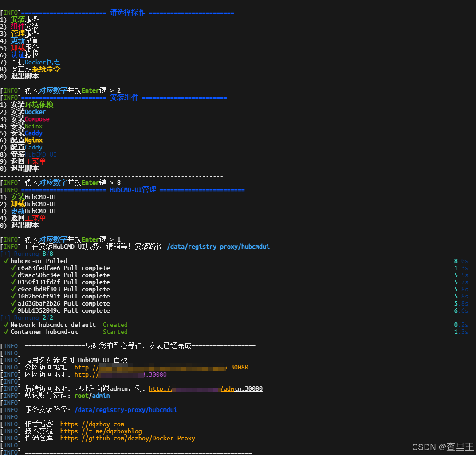Click the 8.0s timing for hubcmd-ui Pulled
This screenshot has width=476, height=455.
(x=461, y=261)
